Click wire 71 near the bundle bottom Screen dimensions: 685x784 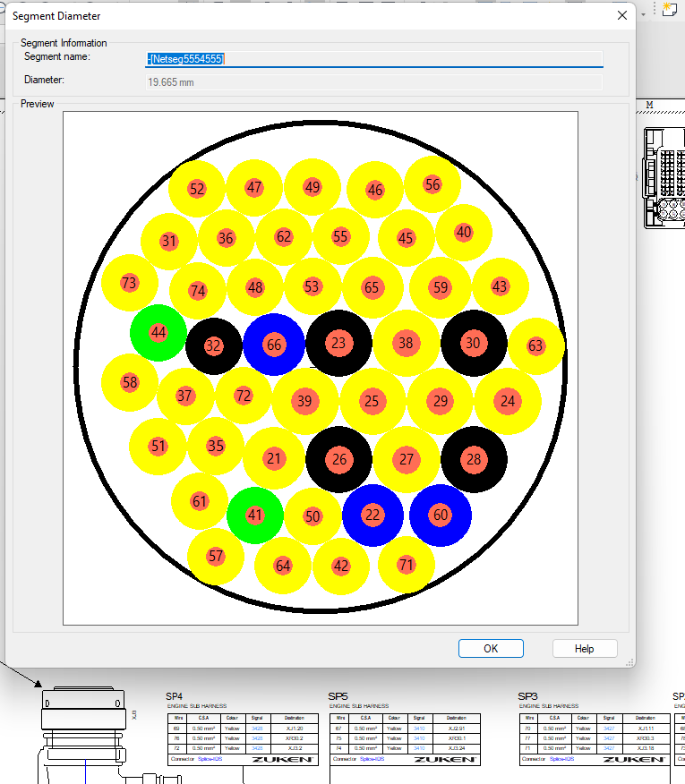(x=407, y=565)
